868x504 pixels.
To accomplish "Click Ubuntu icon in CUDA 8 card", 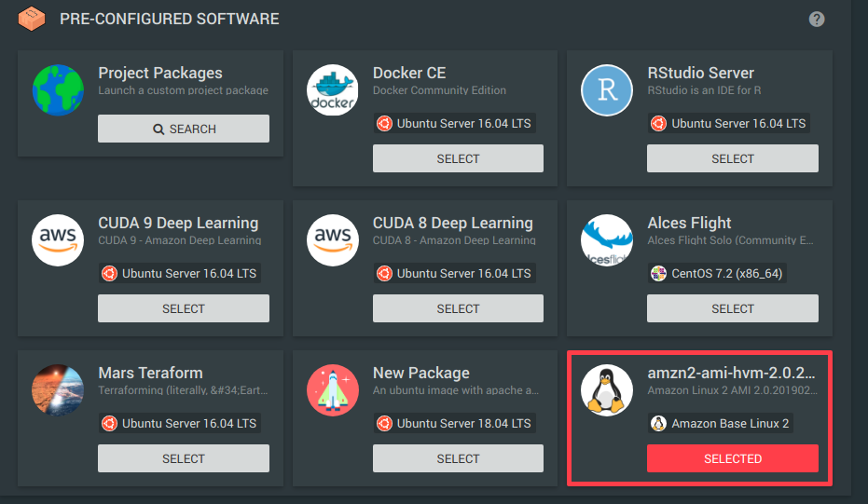I will 384,273.
